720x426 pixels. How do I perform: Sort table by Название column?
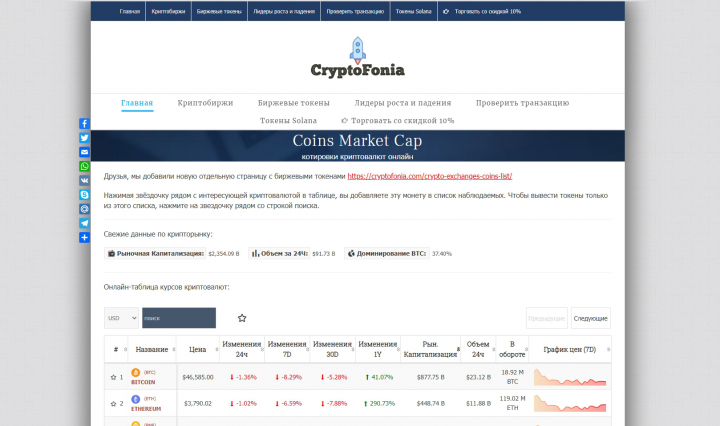pyautogui.click(x=152, y=349)
